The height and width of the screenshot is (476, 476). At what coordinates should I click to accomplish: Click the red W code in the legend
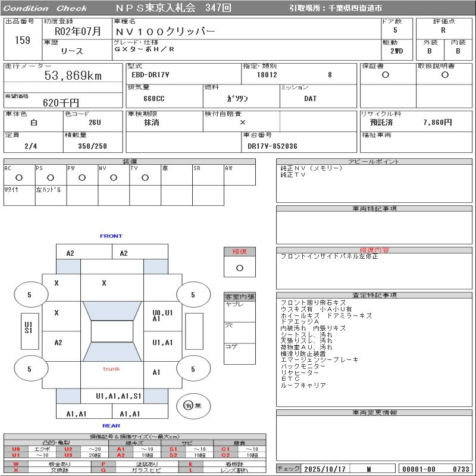16,464
